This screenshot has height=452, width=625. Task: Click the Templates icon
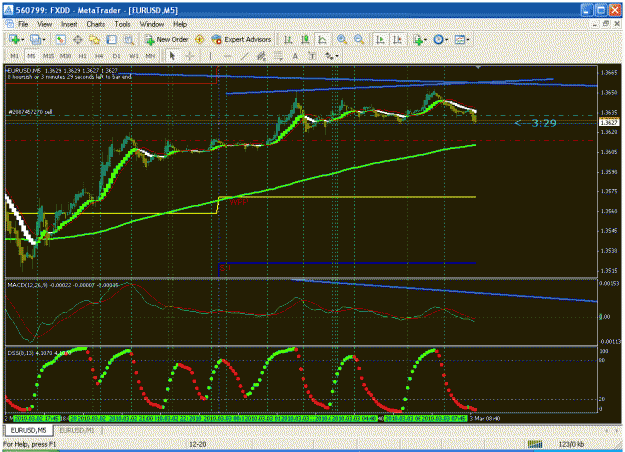[x=460, y=39]
